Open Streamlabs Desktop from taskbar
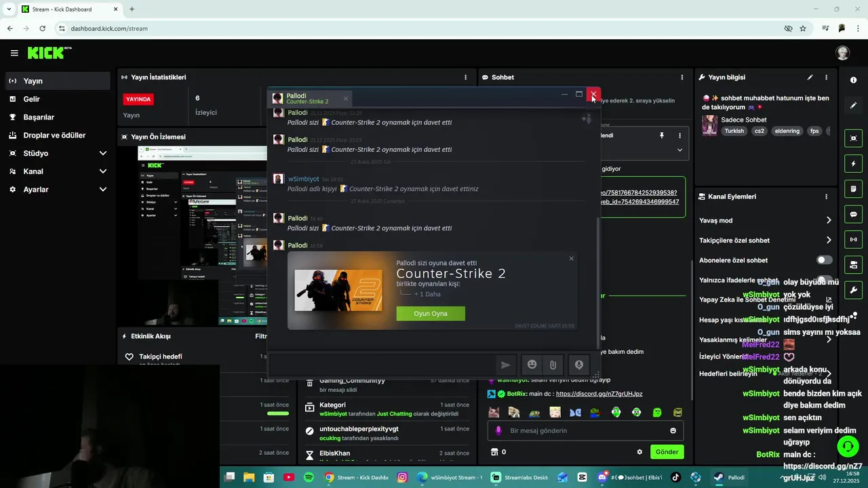This screenshot has width=868, height=488. pos(519,477)
